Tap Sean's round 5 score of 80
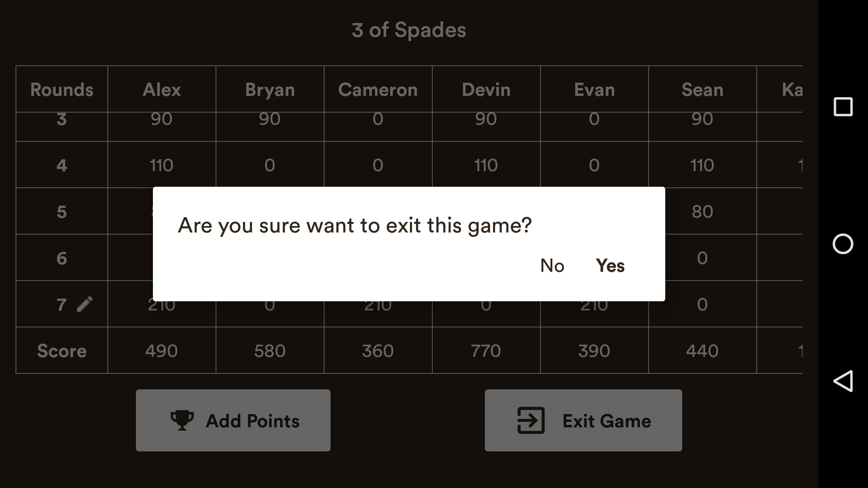The image size is (868, 488). (x=702, y=211)
